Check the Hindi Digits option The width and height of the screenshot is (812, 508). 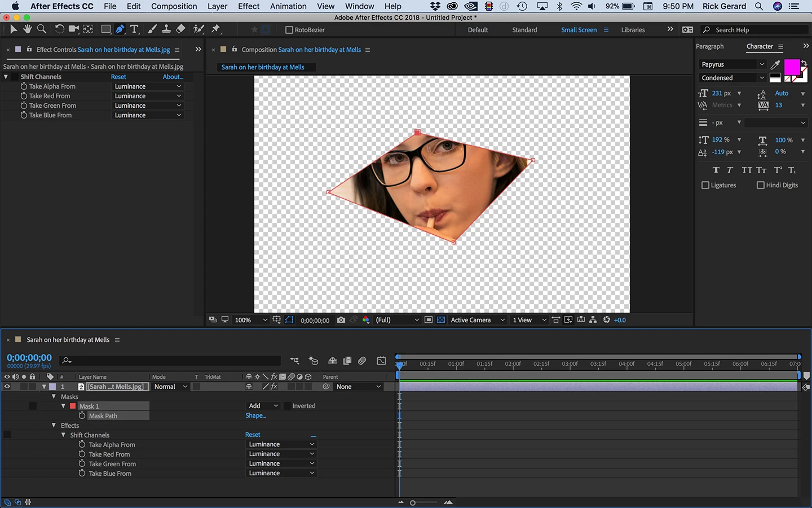760,185
